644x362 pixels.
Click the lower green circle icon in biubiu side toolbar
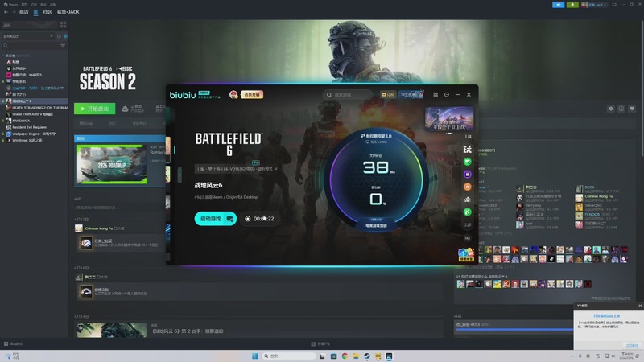[468, 212]
